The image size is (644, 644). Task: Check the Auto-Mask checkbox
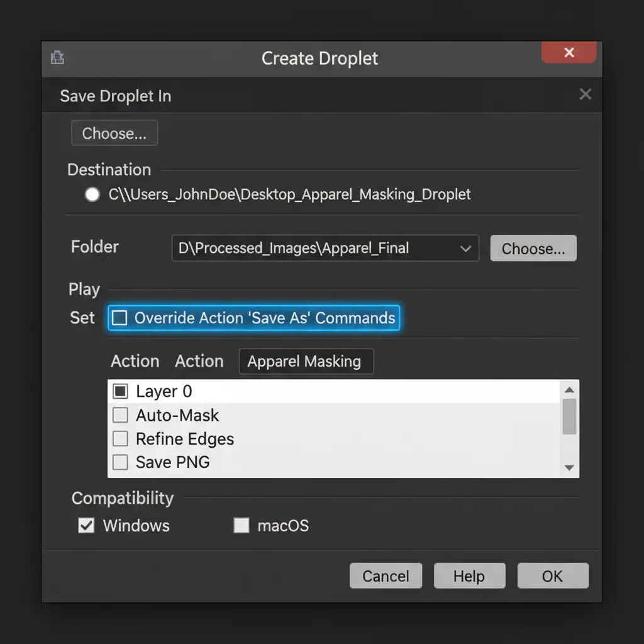tap(120, 415)
